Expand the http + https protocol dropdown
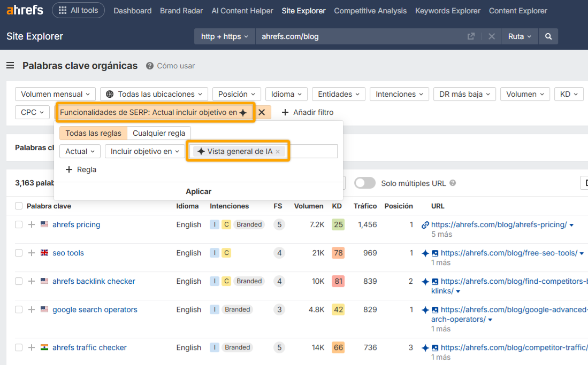Viewport: 588px width, 365px height. coord(225,36)
